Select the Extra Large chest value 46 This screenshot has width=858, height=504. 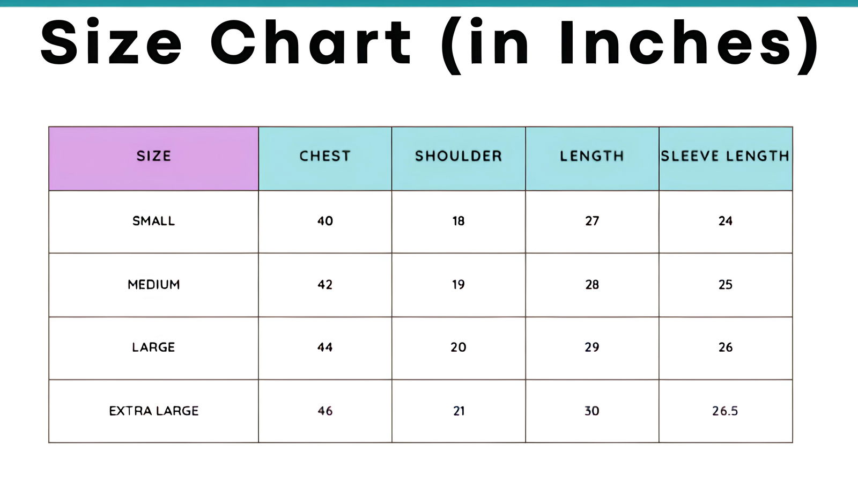pos(325,411)
